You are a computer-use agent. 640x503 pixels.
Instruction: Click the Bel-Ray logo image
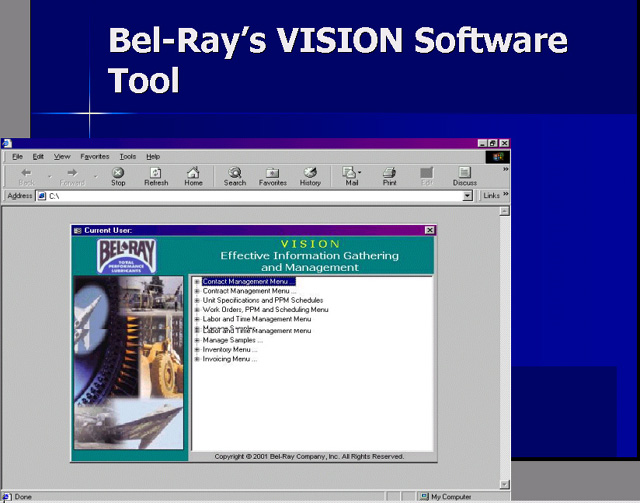127,256
